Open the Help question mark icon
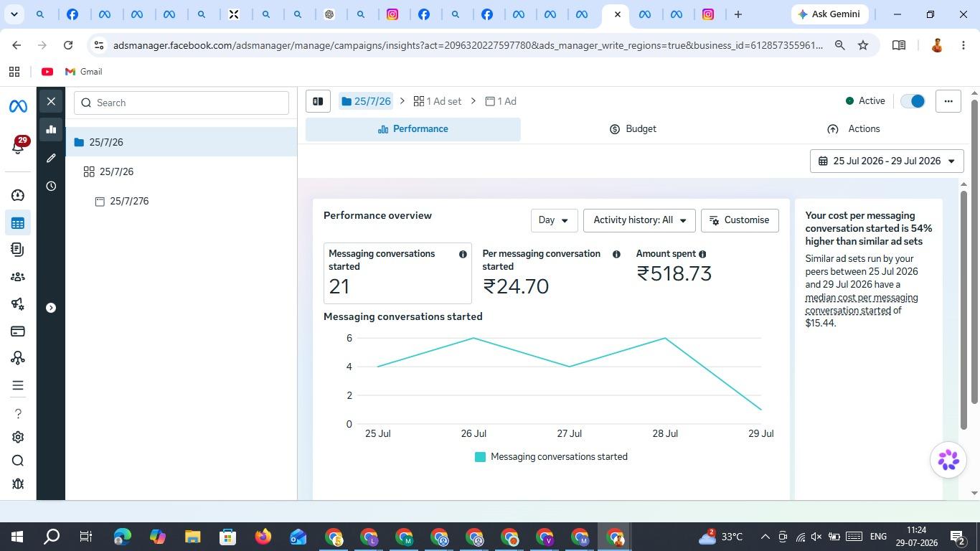The width and height of the screenshot is (980, 551). pos(18,413)
